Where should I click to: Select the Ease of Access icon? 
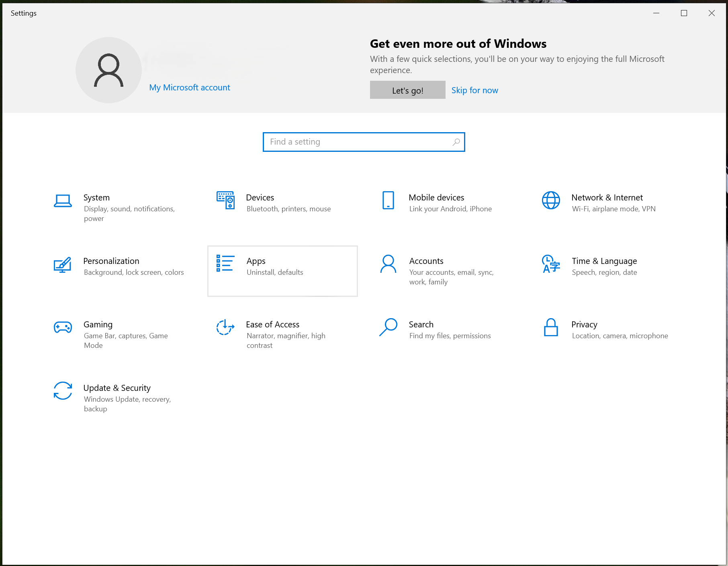(x=225, y=327)
